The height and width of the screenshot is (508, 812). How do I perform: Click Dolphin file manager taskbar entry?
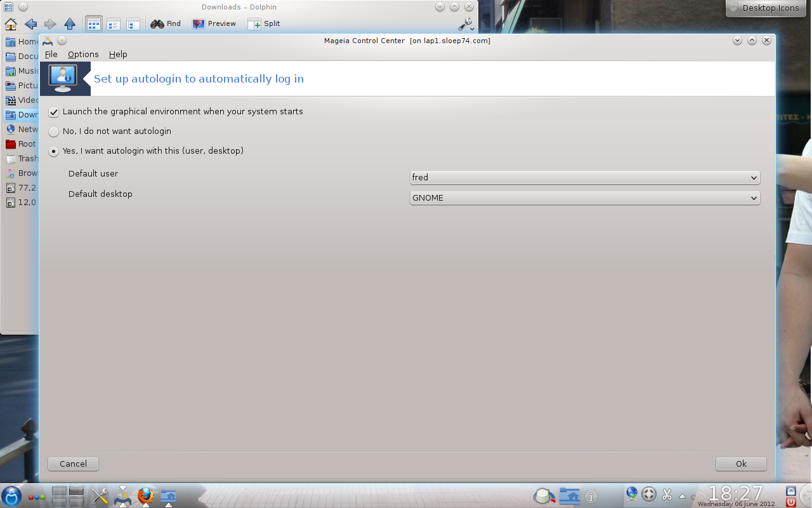click(168, 496)
